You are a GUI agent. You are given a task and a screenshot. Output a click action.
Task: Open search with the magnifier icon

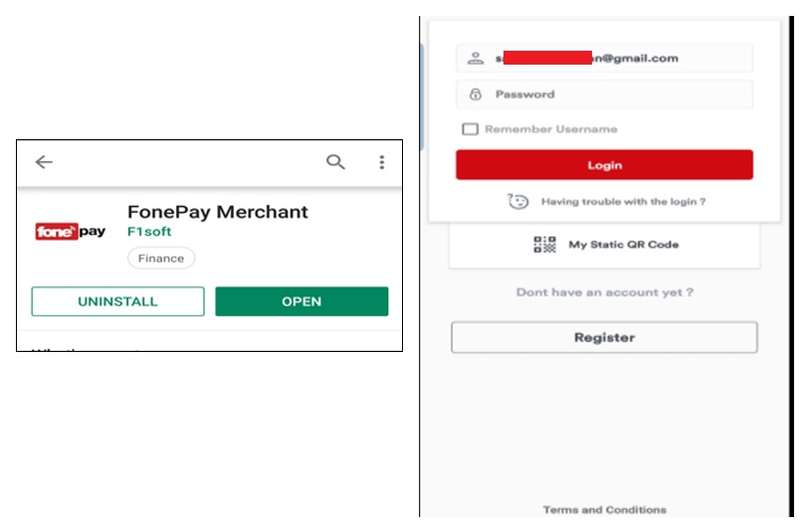336,162
